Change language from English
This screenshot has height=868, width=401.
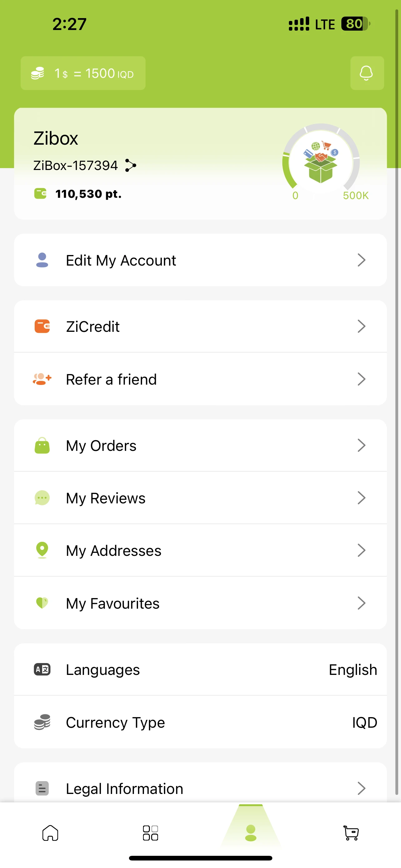[353, 670]
